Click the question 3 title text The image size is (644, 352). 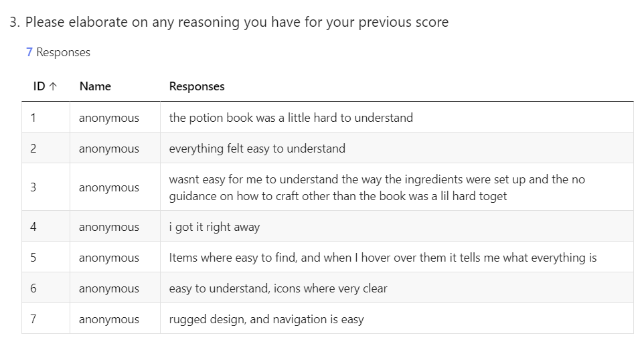pos(229,22)
